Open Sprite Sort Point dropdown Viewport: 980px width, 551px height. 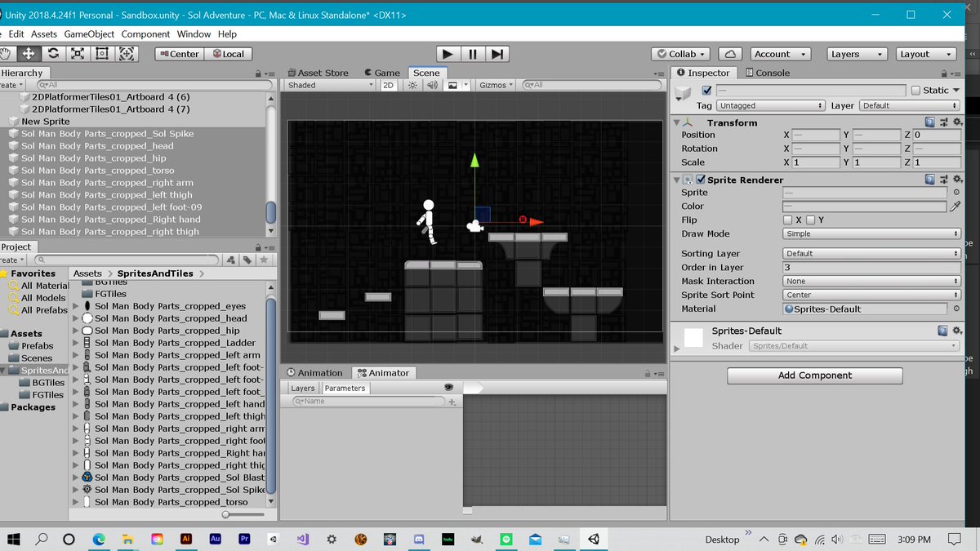coord(871,295)
